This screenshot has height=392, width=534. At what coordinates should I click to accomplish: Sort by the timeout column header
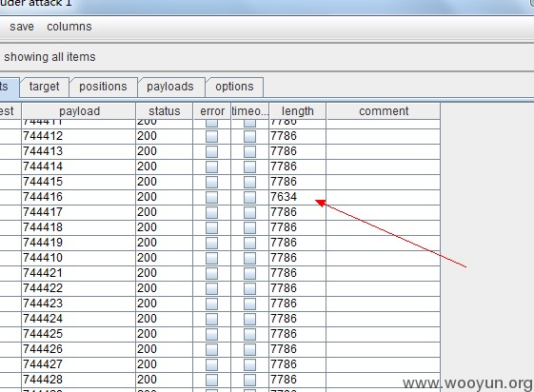coord(249,111)
